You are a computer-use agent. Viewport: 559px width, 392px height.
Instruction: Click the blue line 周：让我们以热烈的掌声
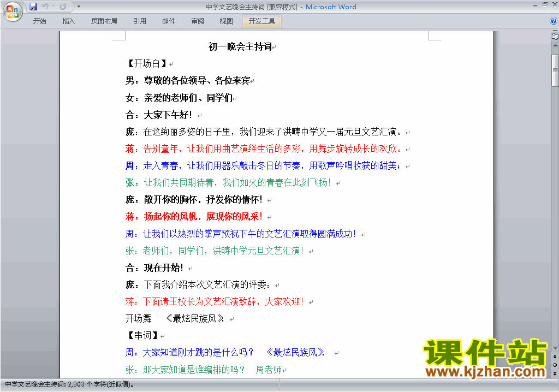(241, 234)
